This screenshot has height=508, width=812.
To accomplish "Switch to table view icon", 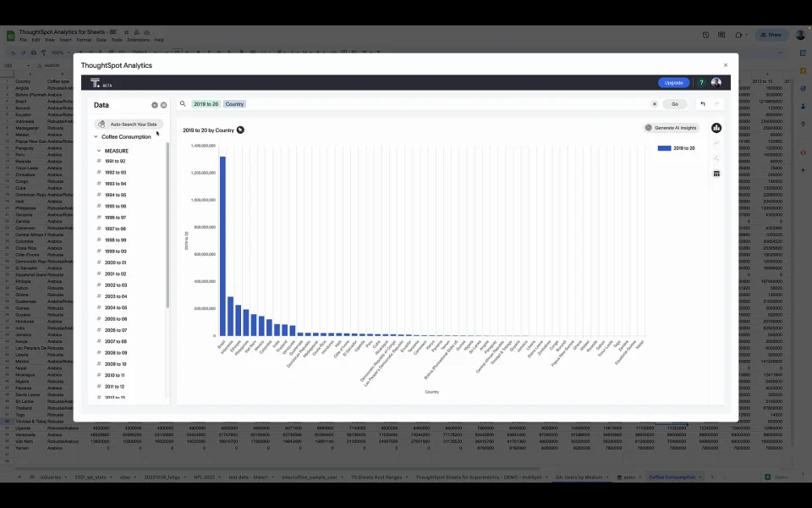I will coord(716,174).
